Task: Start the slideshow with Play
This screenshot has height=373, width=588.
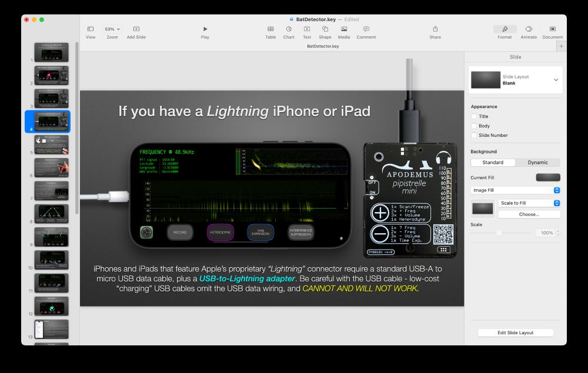Action: coord(205,29)
